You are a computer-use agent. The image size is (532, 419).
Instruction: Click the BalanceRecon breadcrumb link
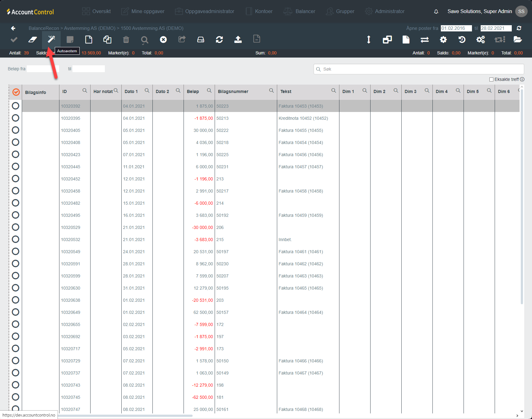(44, 28)
